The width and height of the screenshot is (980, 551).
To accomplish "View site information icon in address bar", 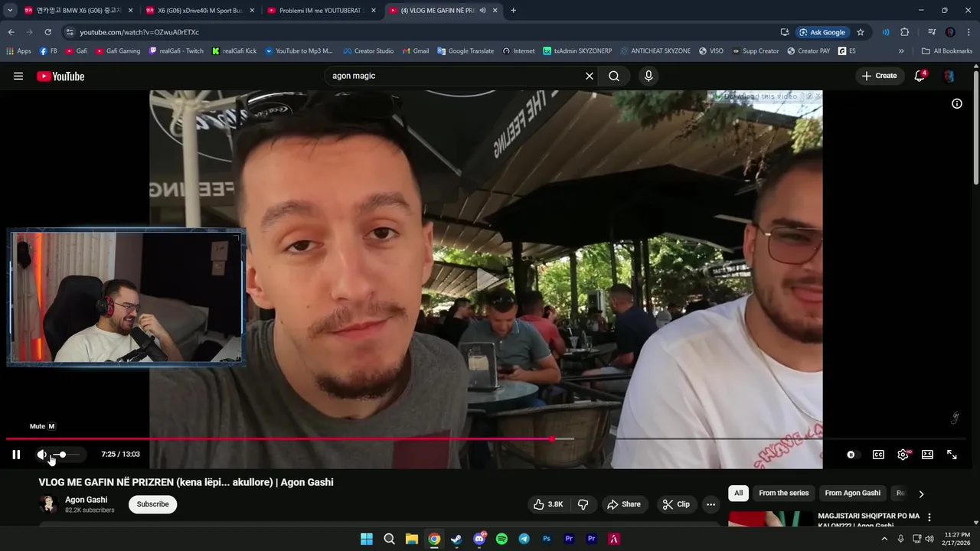I will point(70,32).
